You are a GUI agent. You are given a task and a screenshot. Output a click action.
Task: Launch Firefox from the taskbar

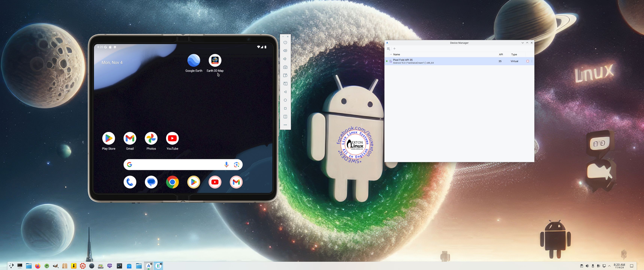tap(38, 266)
